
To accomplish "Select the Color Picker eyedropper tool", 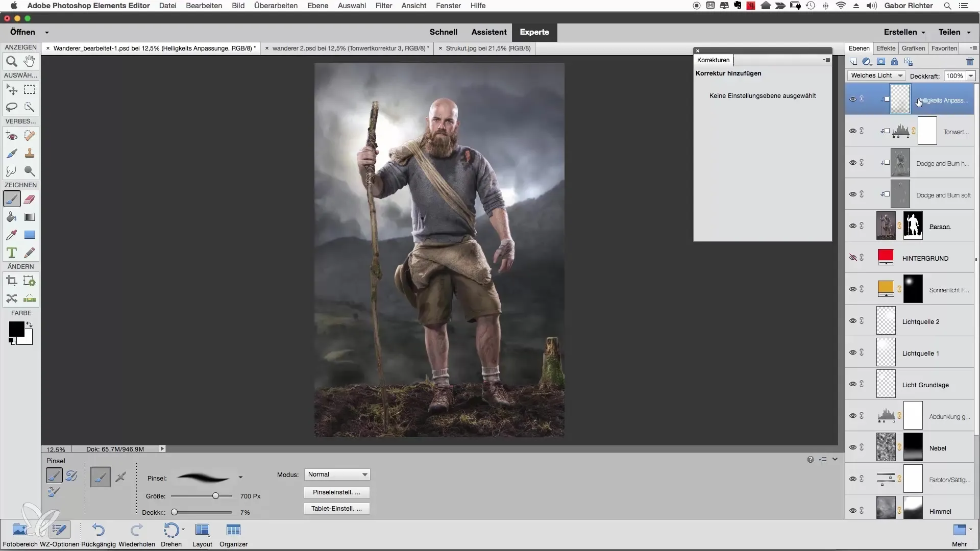I will (12, 235).
